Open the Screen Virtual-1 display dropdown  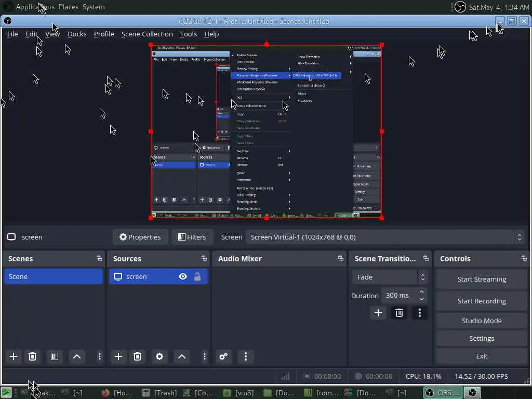(x=385, y=237)
